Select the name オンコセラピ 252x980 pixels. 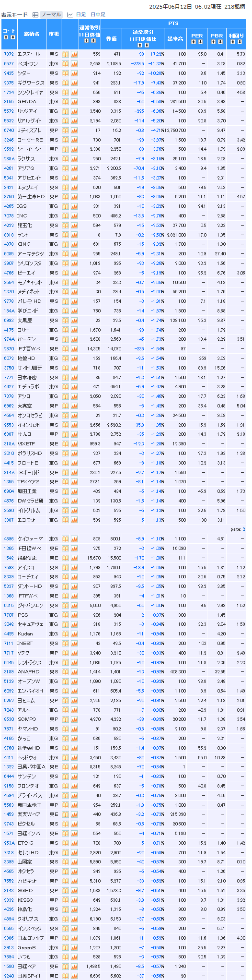[30, 416]
